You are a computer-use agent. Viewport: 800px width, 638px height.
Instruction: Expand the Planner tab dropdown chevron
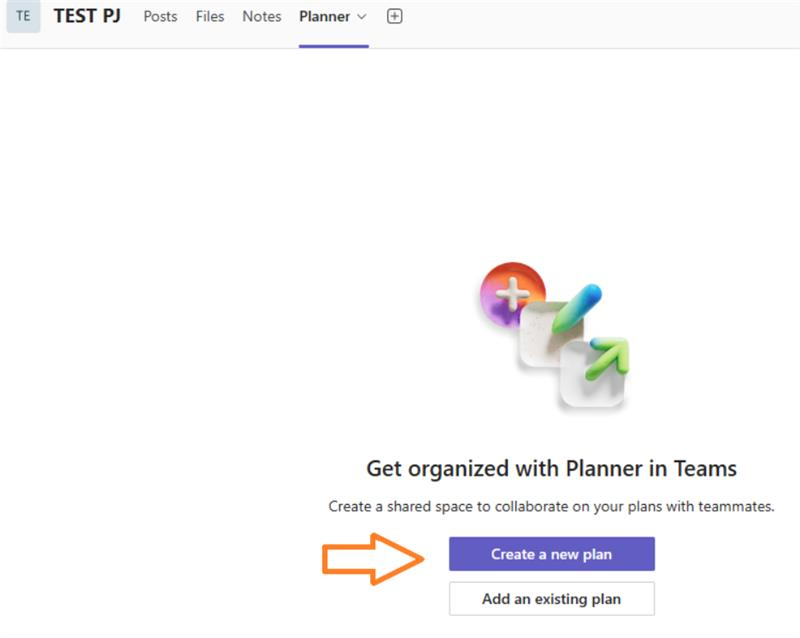[x=362, y=17]
